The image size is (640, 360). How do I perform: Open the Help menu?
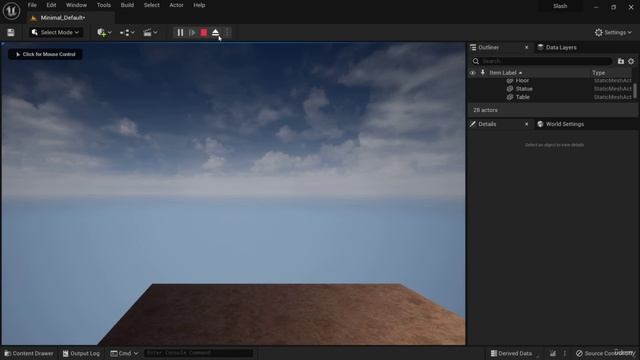199,5
